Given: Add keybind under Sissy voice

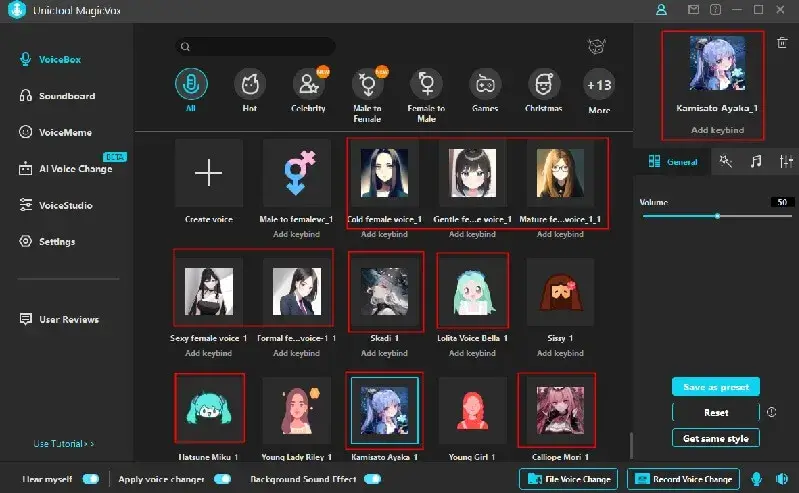Looking at the screenshot, I should (x=560, y=353).
